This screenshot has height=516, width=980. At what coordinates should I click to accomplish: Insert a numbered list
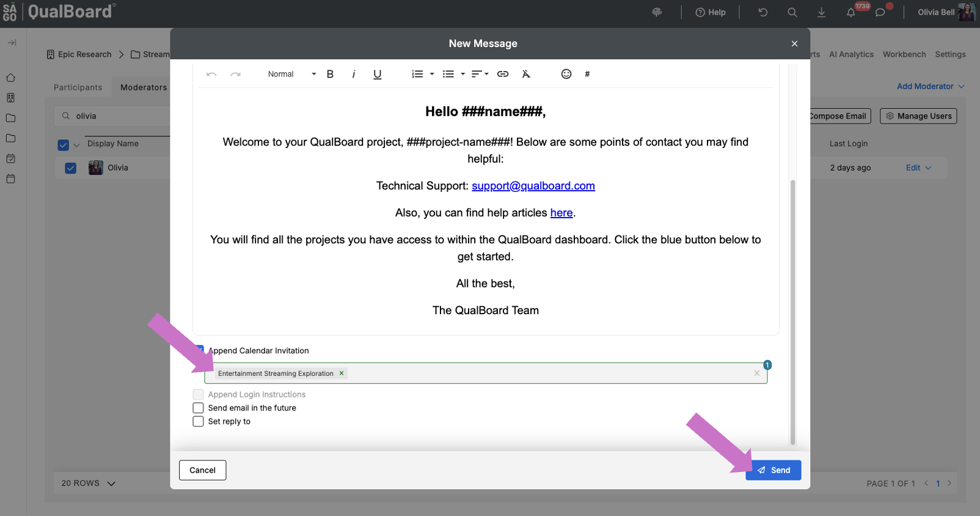(417, 74)
